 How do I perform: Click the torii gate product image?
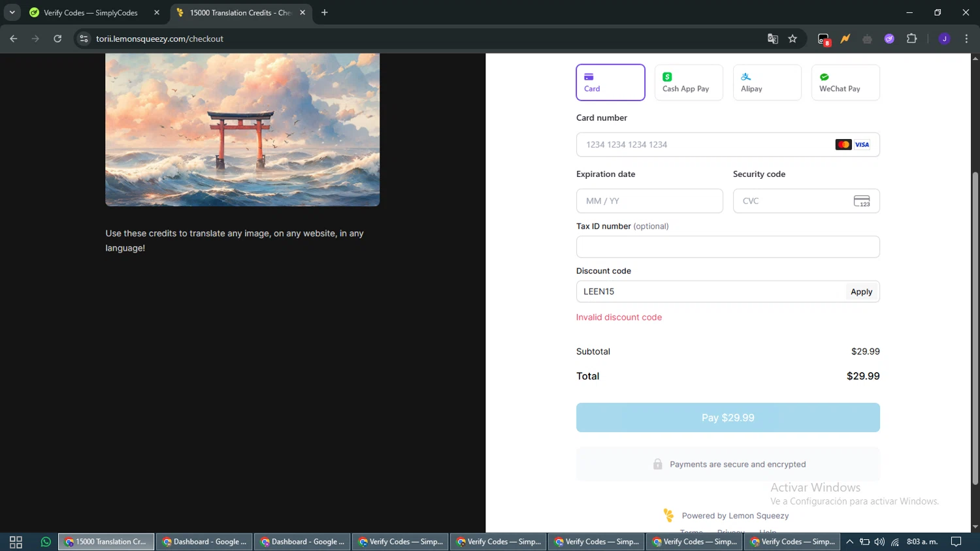click(242, 130)
